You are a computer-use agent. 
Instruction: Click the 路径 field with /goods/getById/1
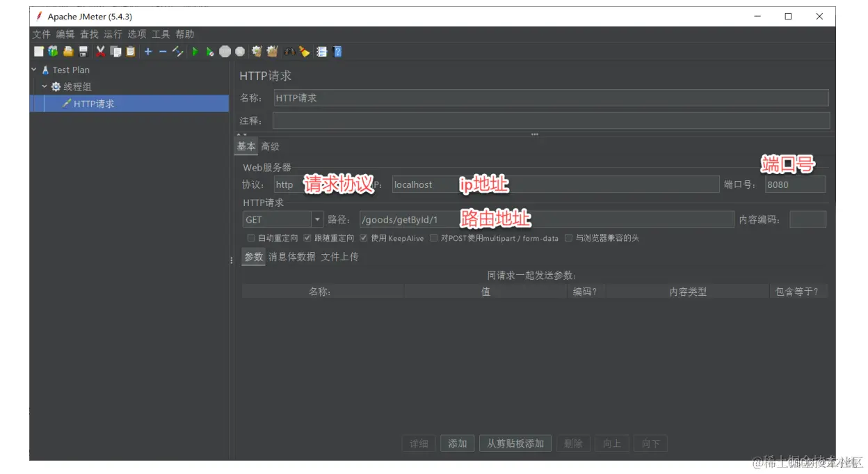pos(547,219)
